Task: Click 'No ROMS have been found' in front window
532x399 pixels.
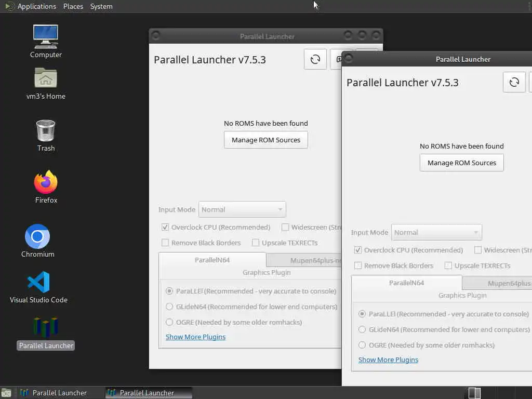Action: (462, 146)
